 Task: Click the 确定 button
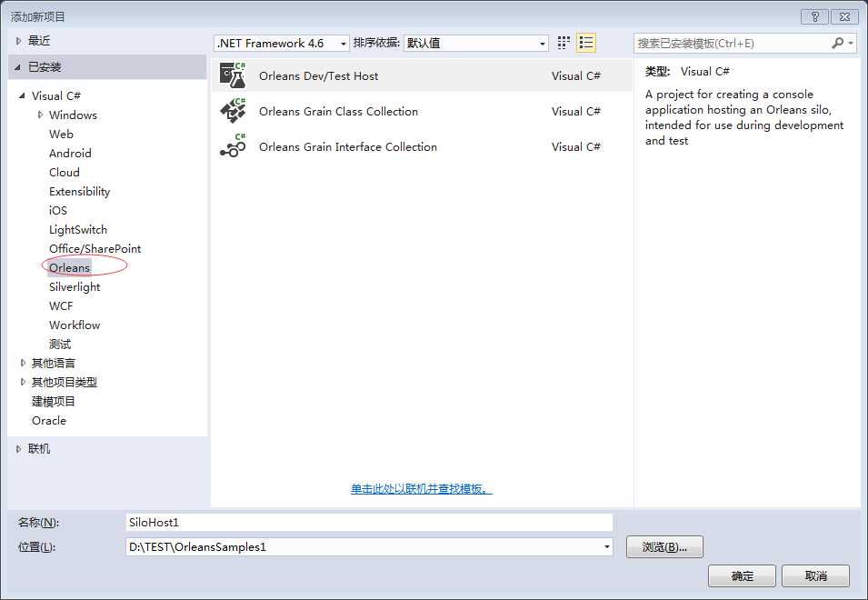tap(742, 576)
